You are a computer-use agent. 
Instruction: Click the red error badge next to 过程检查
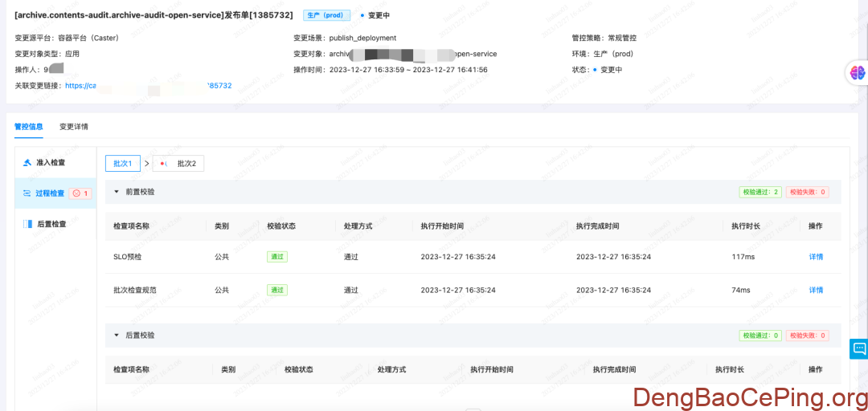pyautogui.click(x=81, y=193)
